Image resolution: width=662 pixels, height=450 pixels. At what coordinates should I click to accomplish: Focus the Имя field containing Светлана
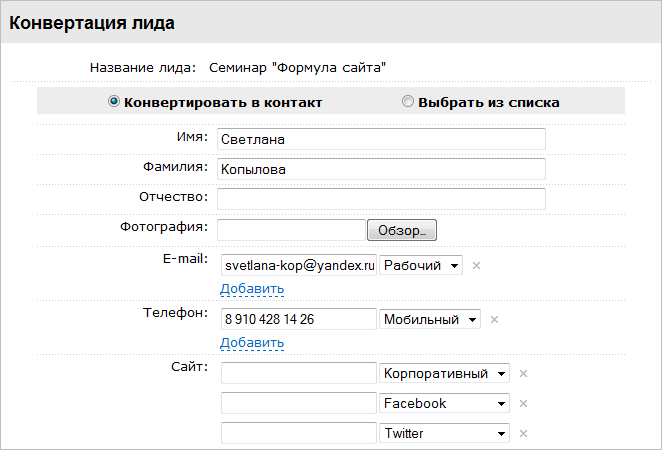[x=381, y=139]
